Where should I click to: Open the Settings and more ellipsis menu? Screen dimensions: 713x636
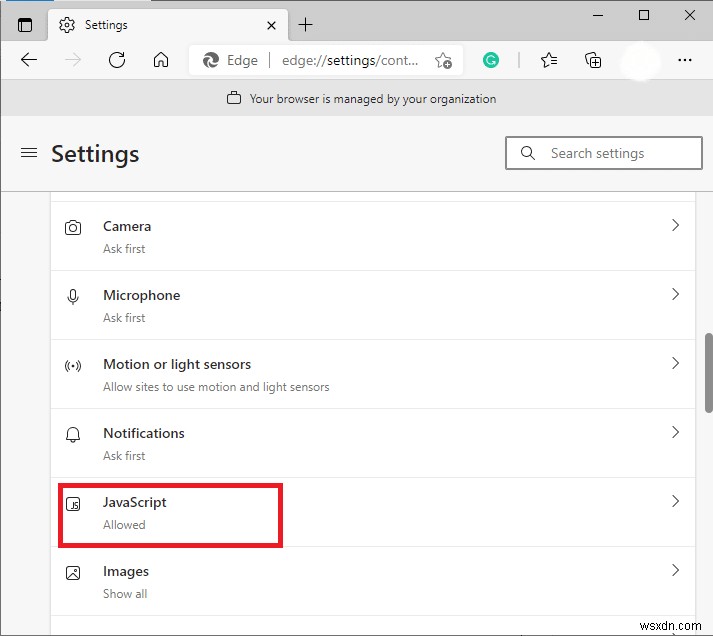pyautogui.click(x=685, y=60)
